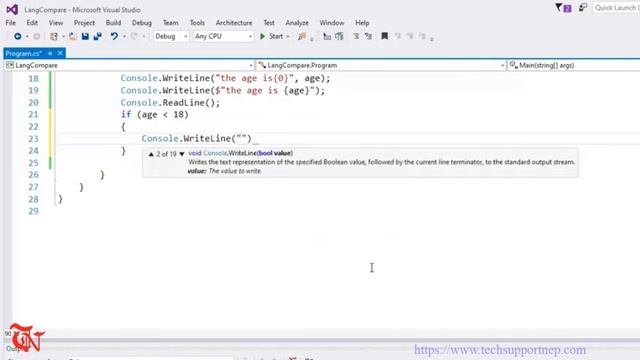This screenshot has width=640, height=360.
Task: Click inside the quotes of WriteLine("") on line 23
Action: coord(242,138)
